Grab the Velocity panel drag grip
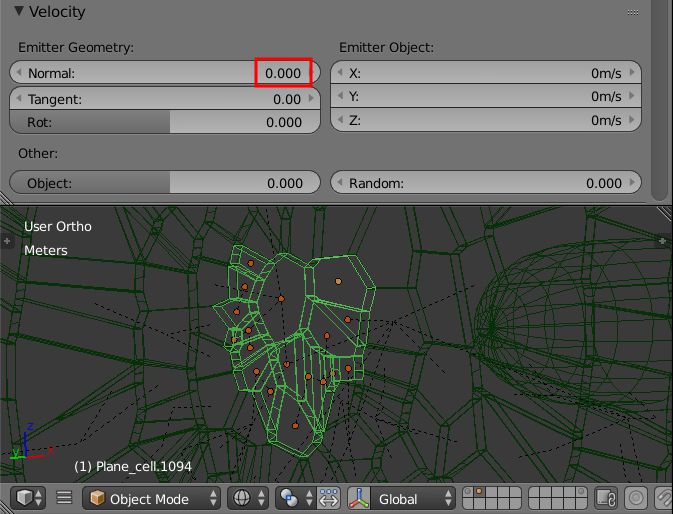 pos(633,12)
